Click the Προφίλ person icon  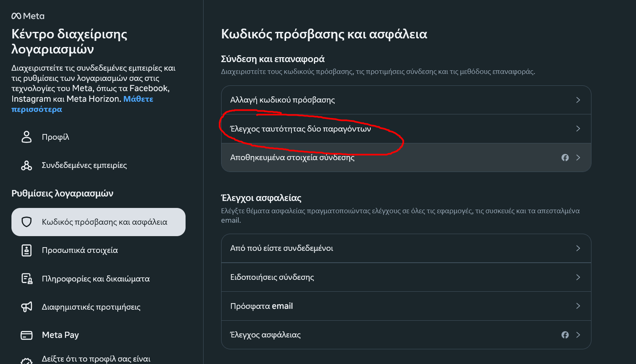coord(27,137)
